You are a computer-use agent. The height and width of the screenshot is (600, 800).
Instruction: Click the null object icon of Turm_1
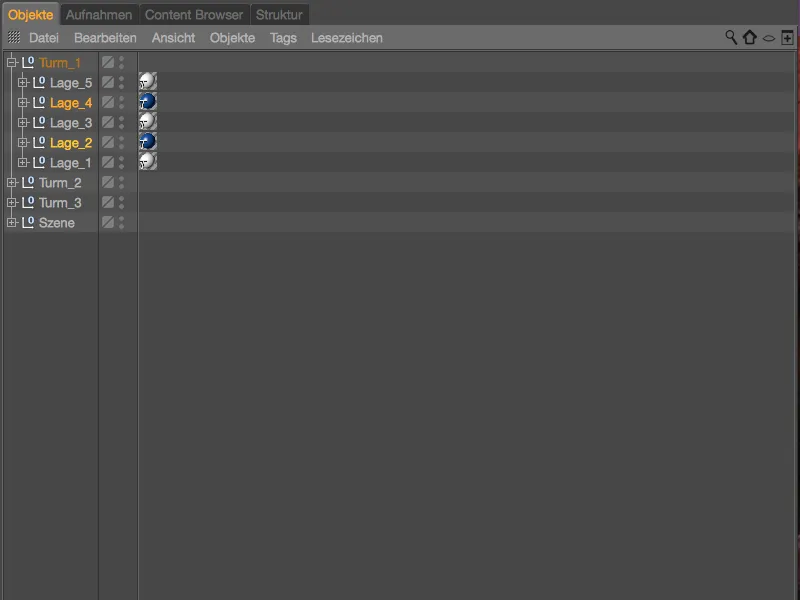coord(28,62)
